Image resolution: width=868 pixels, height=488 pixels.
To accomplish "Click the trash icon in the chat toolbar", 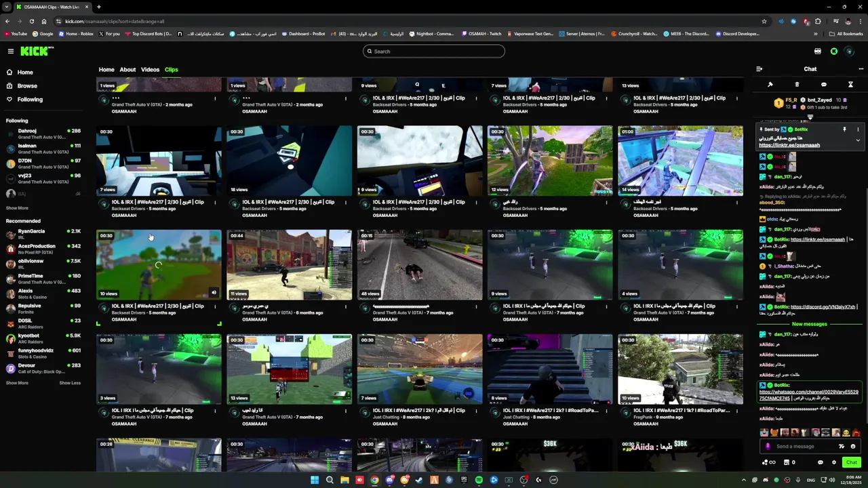I will point(797,85).
